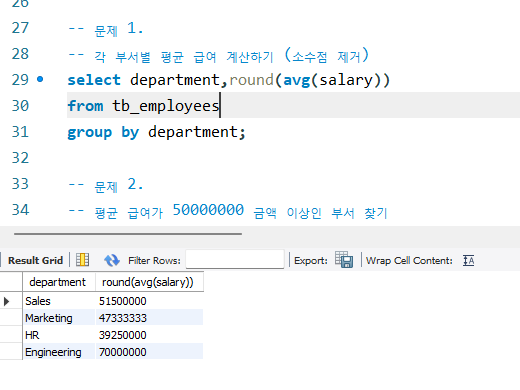Click the line 28 comment about 부서별 평균 급여
The image size is (520, 390).
(219, 55)
